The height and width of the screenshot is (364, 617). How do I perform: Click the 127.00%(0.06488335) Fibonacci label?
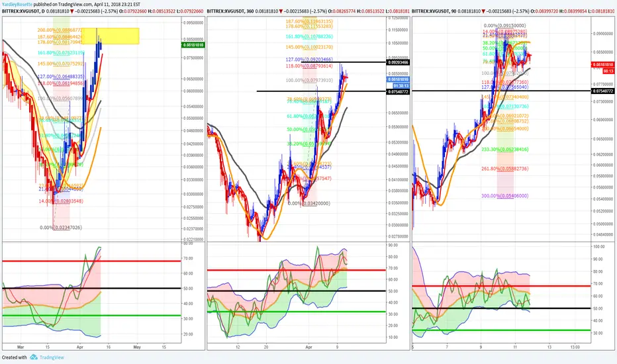[61, 77]
